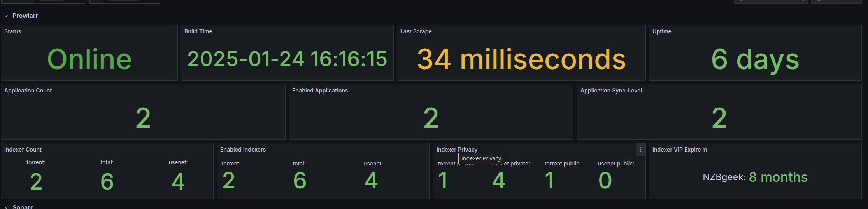Click the yellow 34 milliseconds value

tap(521, 59)
